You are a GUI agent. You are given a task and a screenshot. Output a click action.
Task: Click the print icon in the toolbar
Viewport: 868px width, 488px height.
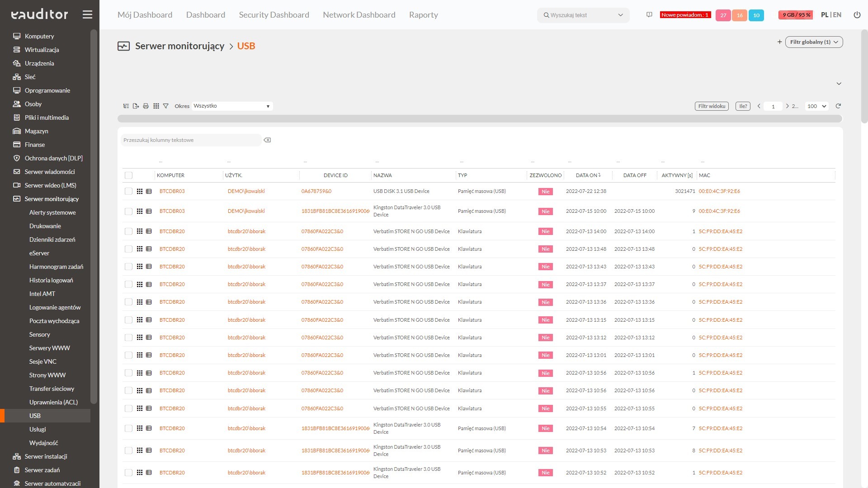click(146, 106)
